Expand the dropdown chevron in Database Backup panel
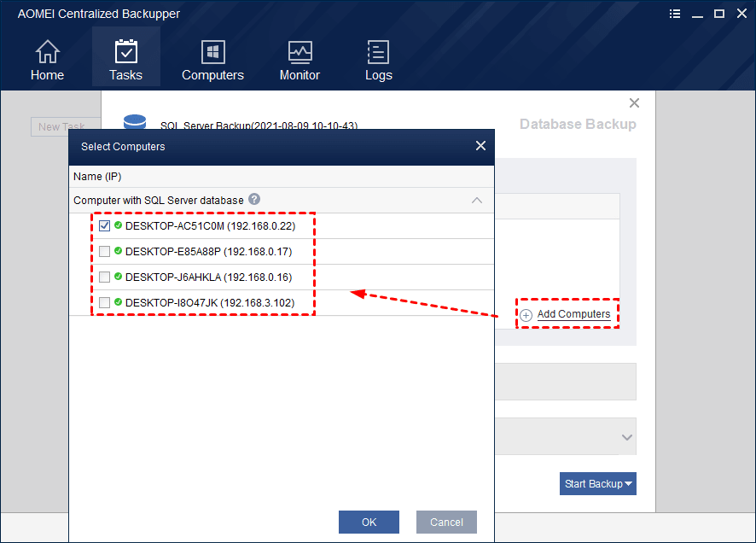This screenshot has width=756, height=543. 627,437
